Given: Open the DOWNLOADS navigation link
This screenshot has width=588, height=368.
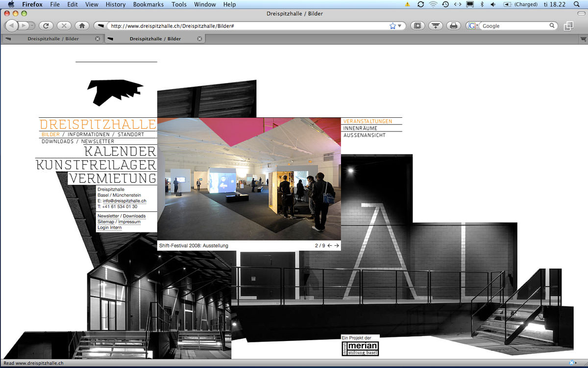Looking at the screenshot, I should tap(57, 141).
